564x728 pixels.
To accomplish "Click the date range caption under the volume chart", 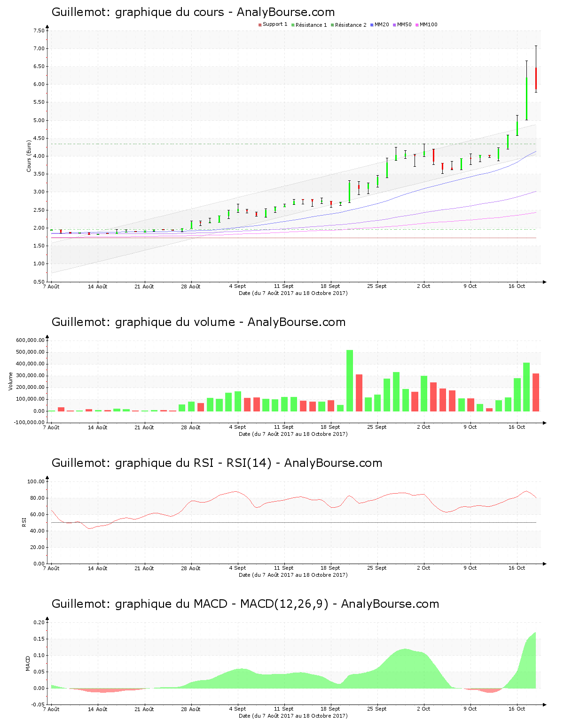I will pyautogui.click(x=293, y=434).
